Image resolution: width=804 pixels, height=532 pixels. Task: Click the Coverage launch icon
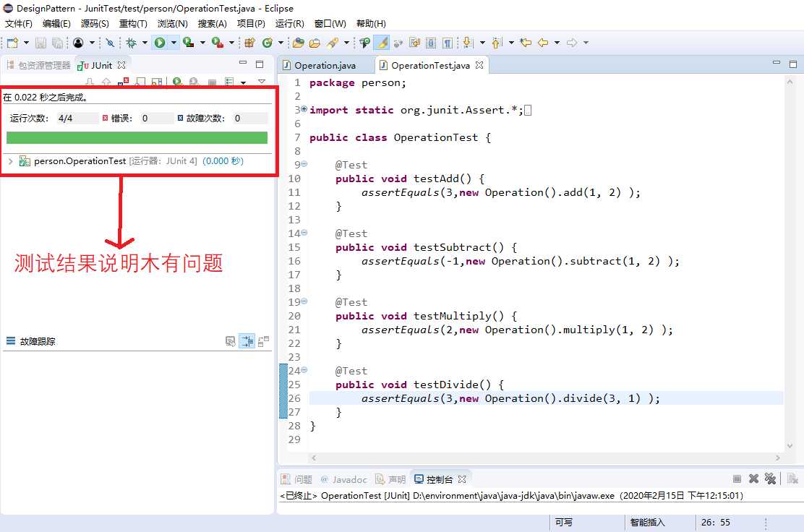pos(188,43)
